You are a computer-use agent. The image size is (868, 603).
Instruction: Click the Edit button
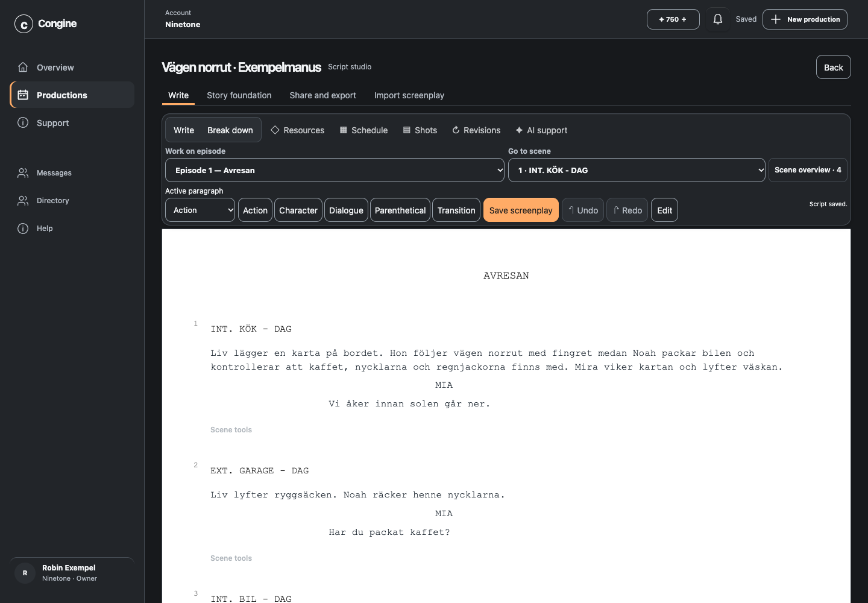point(664,210)
